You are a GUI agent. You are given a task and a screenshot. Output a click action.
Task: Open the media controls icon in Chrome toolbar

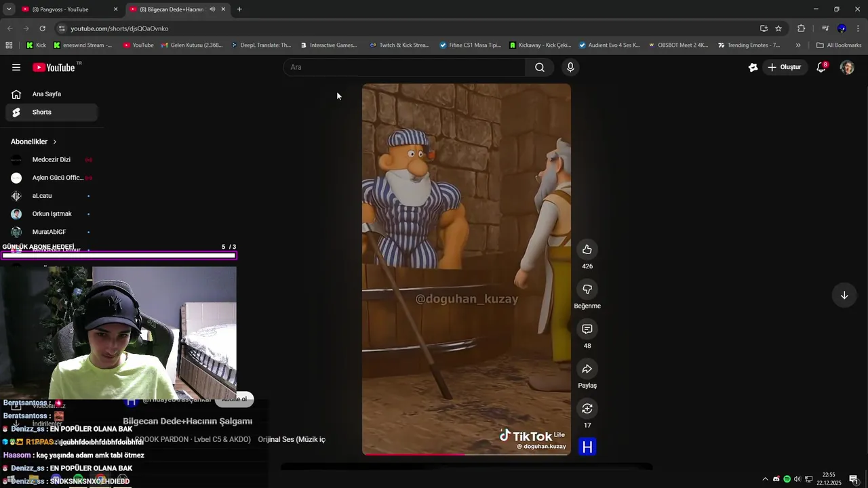(825, 28)
